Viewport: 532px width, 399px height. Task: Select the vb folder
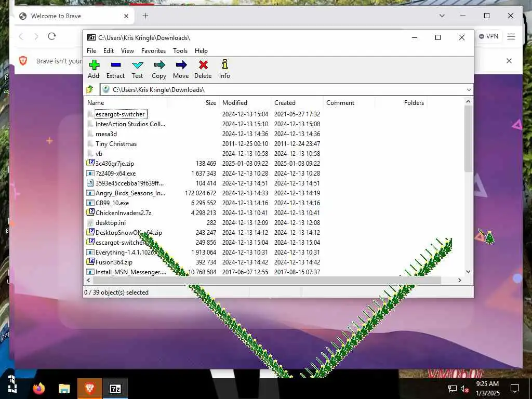tap(99, 154)
